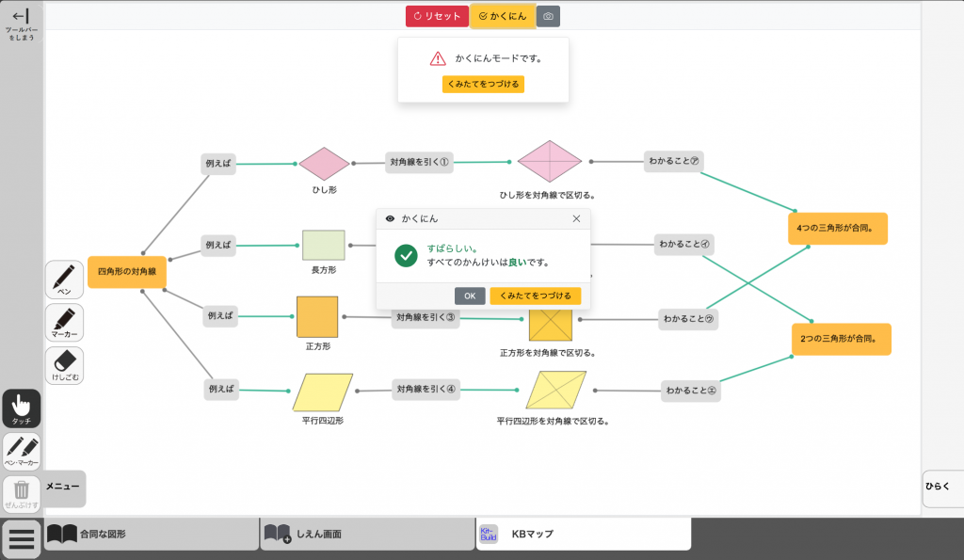This screenshot has width=964, height=560.
Task: Click くみたてをつづける in the dialog
Action: (535, 296)
